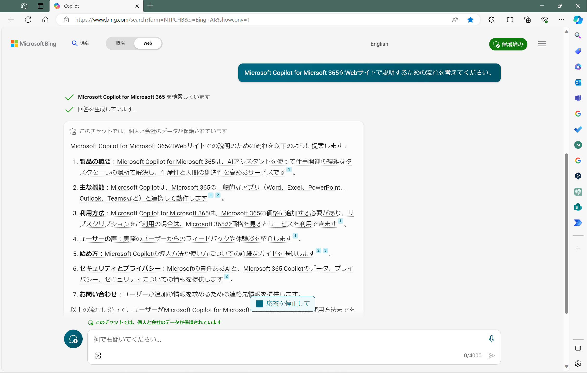Click the 保護済み protected badge
The height and width of the screenshot is (373, 588).
508,44
